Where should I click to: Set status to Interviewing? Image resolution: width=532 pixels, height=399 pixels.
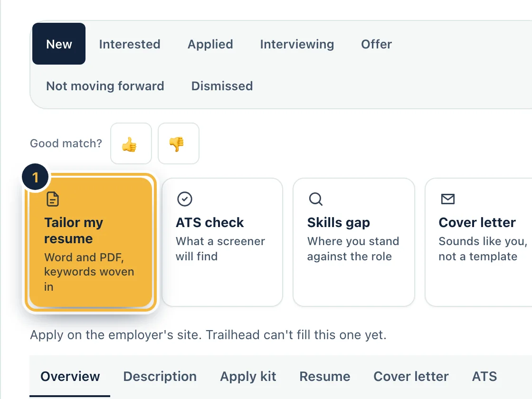(297, 44)
